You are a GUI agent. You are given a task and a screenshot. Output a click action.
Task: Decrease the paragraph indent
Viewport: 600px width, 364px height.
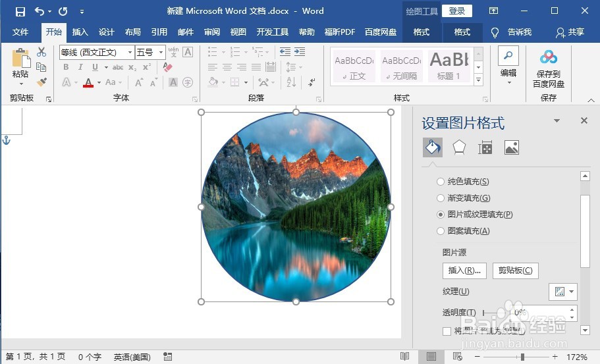285,52
